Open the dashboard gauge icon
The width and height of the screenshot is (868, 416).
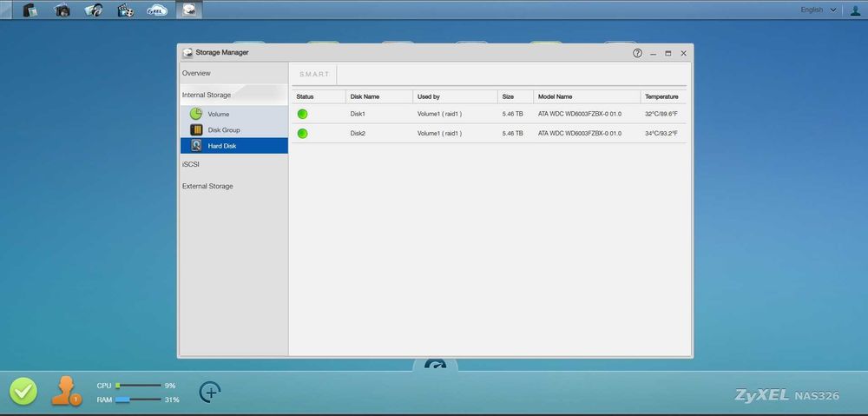click(435, 365)
